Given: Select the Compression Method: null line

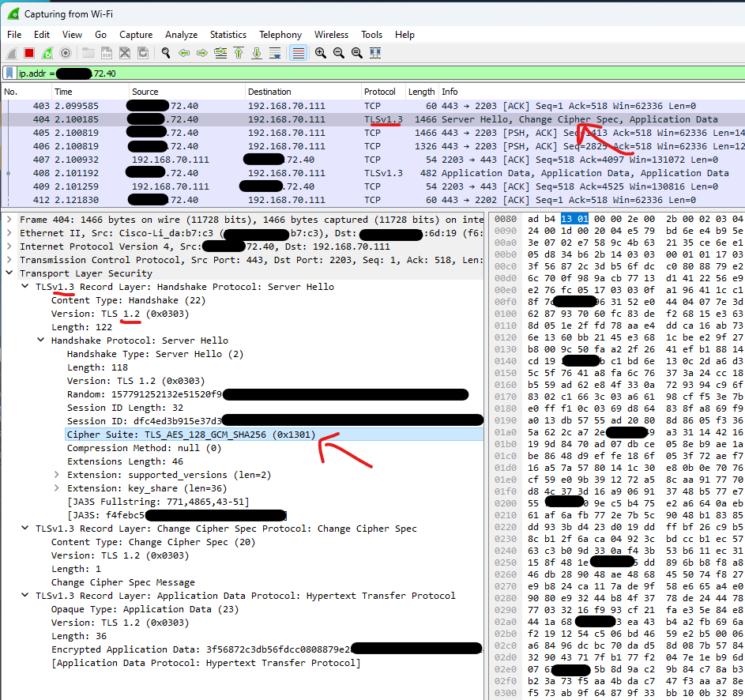Looking at the screenshot, I should pyautogui.click(x=144, y=448).
